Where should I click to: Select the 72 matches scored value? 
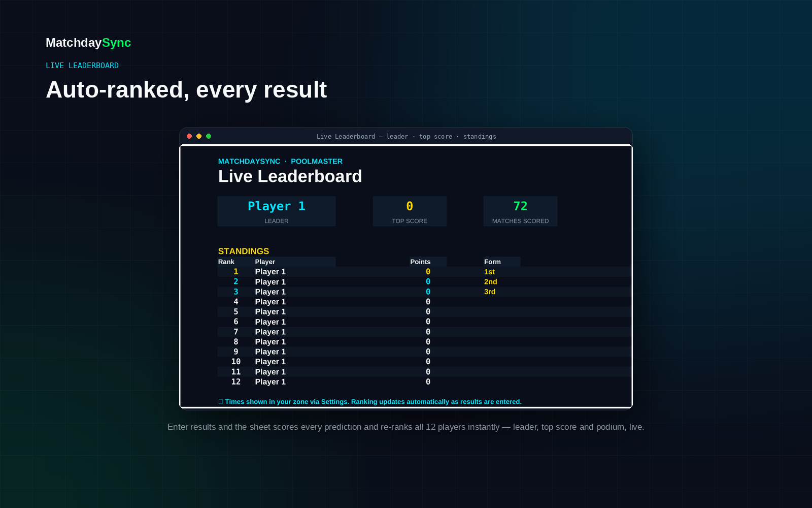coord(520,206)
